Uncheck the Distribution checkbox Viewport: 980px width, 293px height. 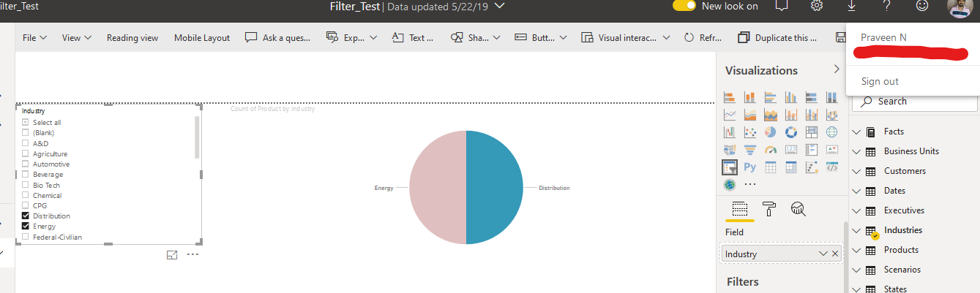tap(26, 216)
